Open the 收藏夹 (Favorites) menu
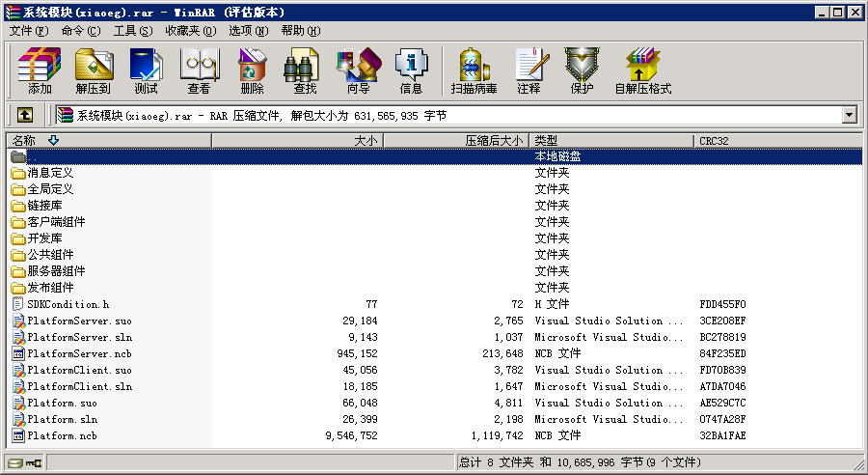868x475 pixels. click(x=190, y=30)
